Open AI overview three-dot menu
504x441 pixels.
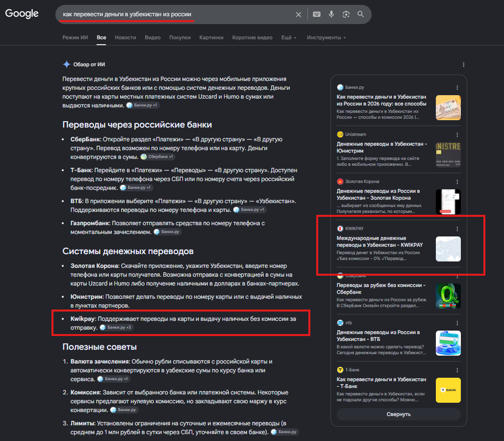(463, 65)
